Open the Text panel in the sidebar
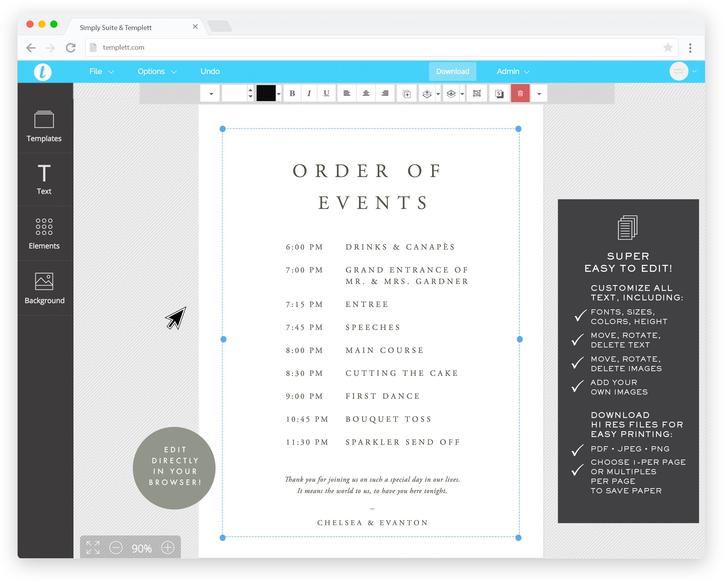Screen dimensions: 728x582 (44, 179)
